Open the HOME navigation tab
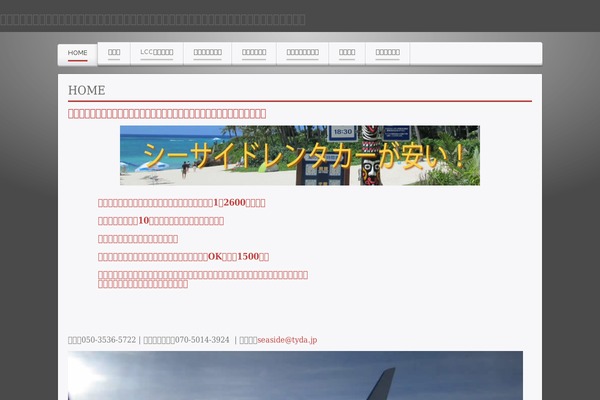Viewport: 600px width, 400px height. coord(78,53)
